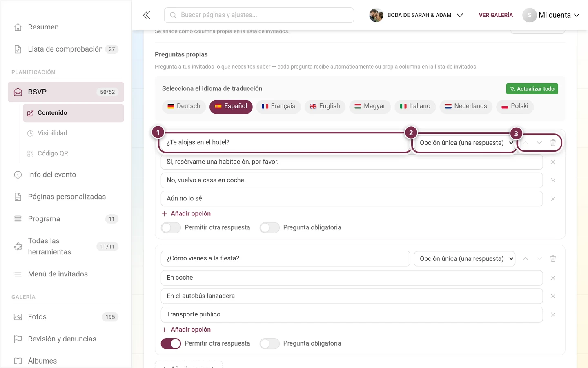
Task: Delete the '¿Cómo vienes a la fiesta?' question
Action: coord(553,258)
